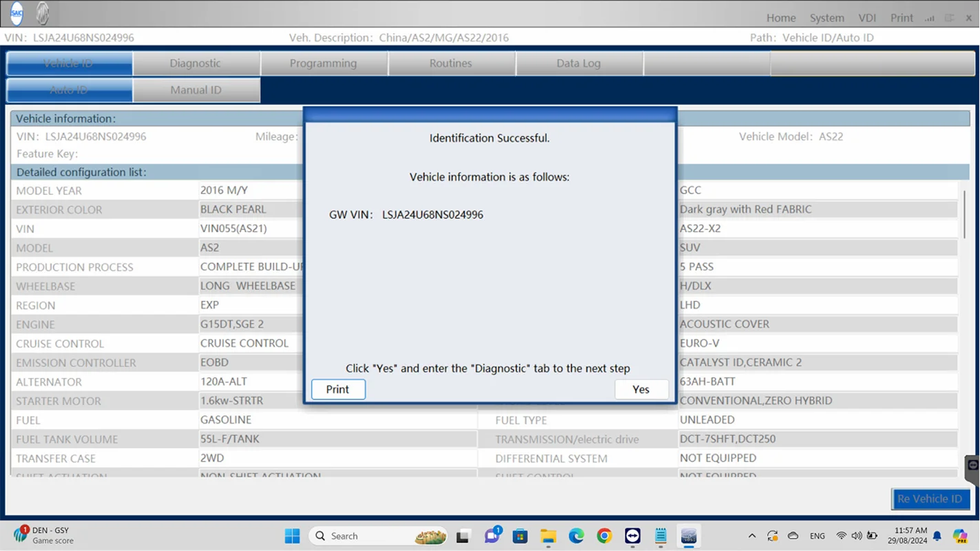The height and width of the screenshot is (551, 980).
Task: Click the restore window button
Action: [950, 18]
